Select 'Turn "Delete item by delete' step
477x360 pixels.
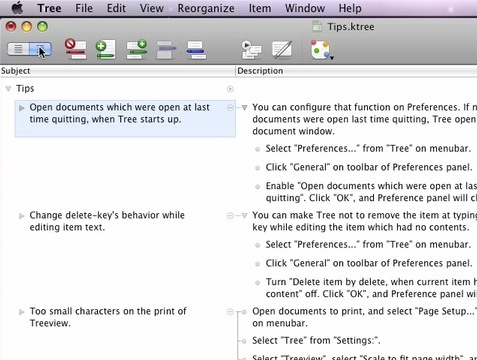coord(371,288)
